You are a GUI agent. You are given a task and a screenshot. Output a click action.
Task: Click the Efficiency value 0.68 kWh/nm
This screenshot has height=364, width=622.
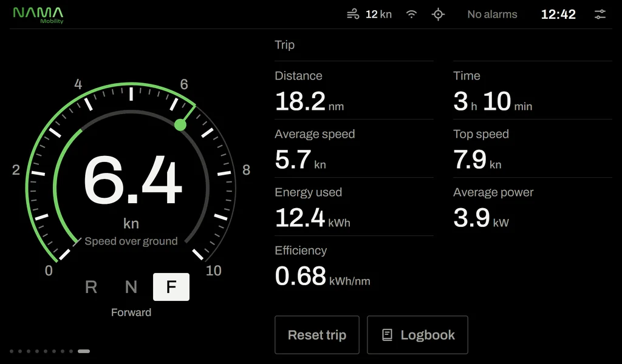tap(323, 276)
